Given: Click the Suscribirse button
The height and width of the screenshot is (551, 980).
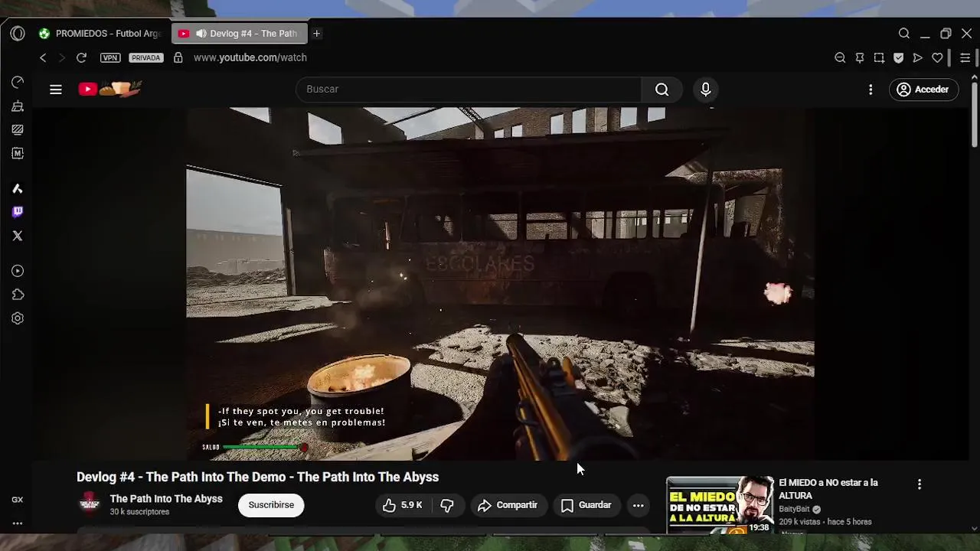Looking at the screenshot, I should coord(271,505).
